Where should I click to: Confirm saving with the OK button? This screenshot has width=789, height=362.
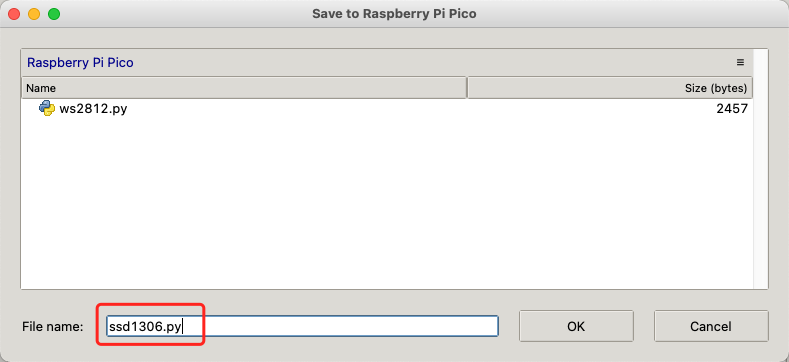click(x=576, y=326)
